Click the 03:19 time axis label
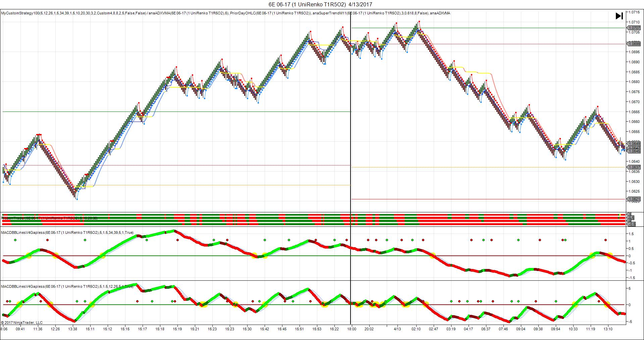644x340 pixels. click(451, 329)
